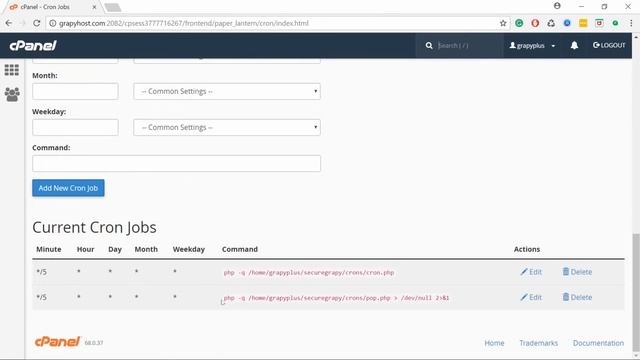Open Month Common Settings dropdown
Viewport: 640px width, 360px height.
[227, 91]
